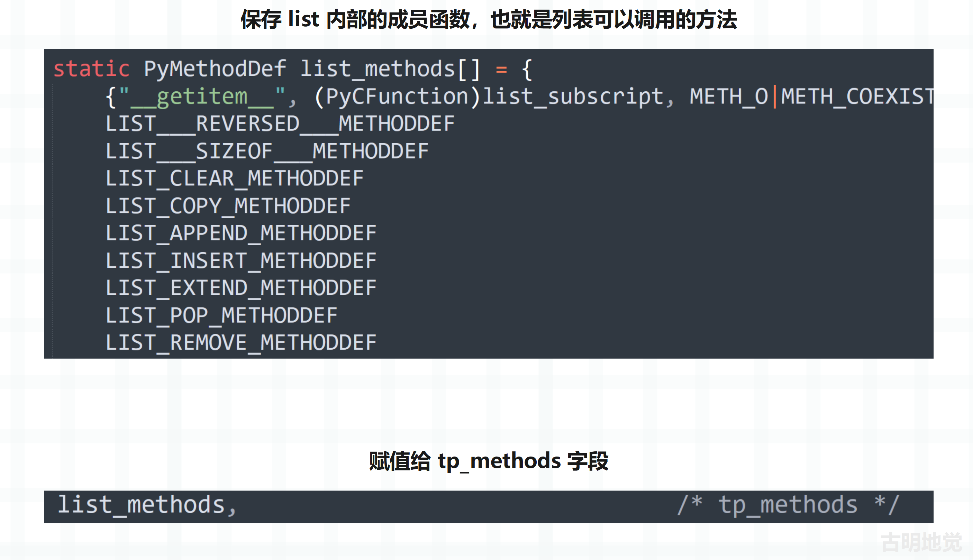Click the /* tp_methods */ comment
Viewport: 973px width, 560px height.
[x=788, y=505]
